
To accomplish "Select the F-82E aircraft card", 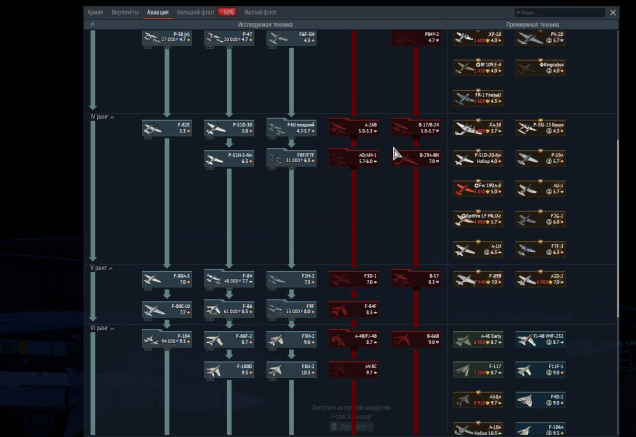I will [x=166, y=128].
